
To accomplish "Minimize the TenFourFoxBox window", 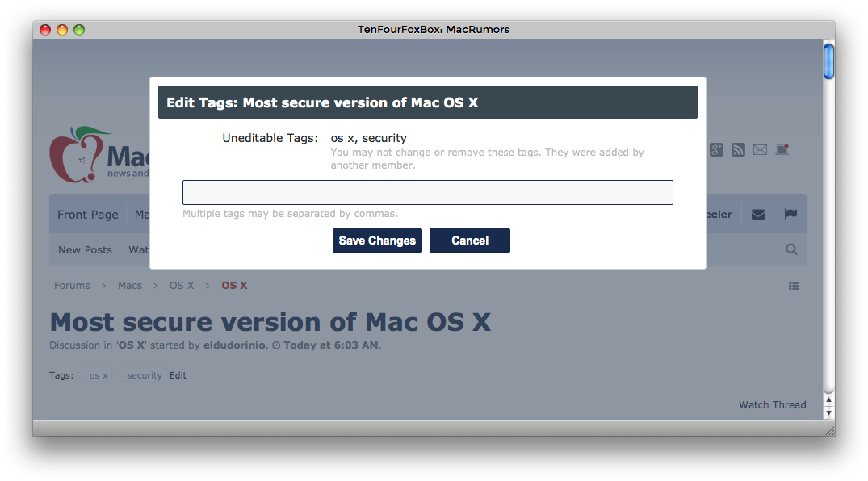I will pos(62,29).
